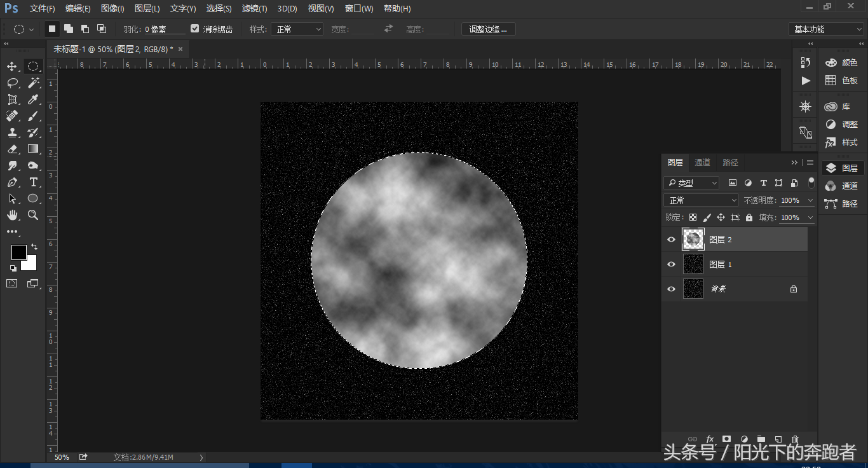This screenshot has width=868, height=468.
Task: Create a new group with the folder icon
Action: (x=761, y=439)
